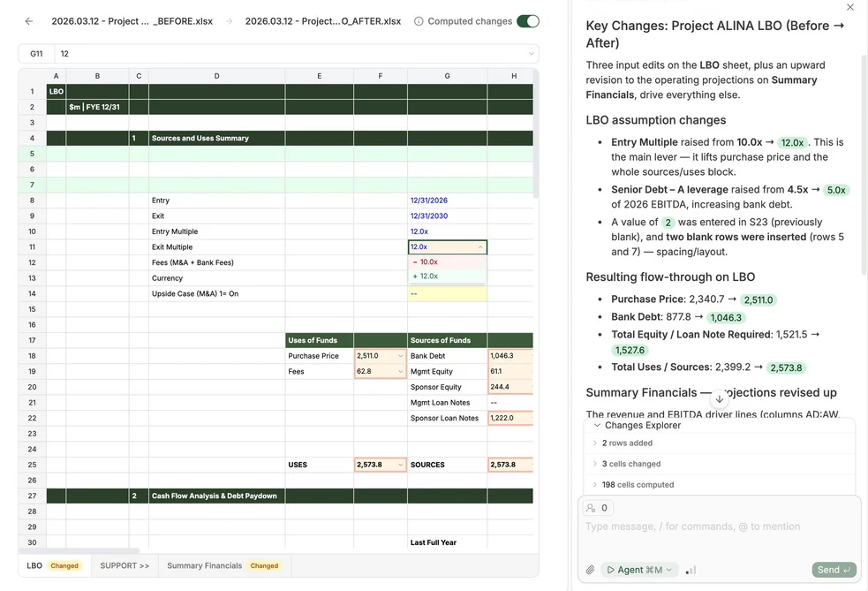The image size is (868, 591).
Task: Click the highlighted value 2 chip for S23
Action: [668, 222]
